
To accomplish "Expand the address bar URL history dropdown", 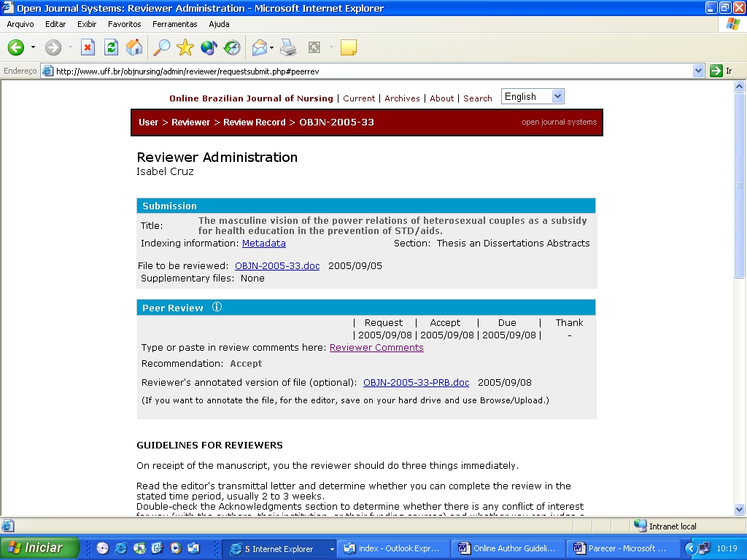I will (698, 71).
